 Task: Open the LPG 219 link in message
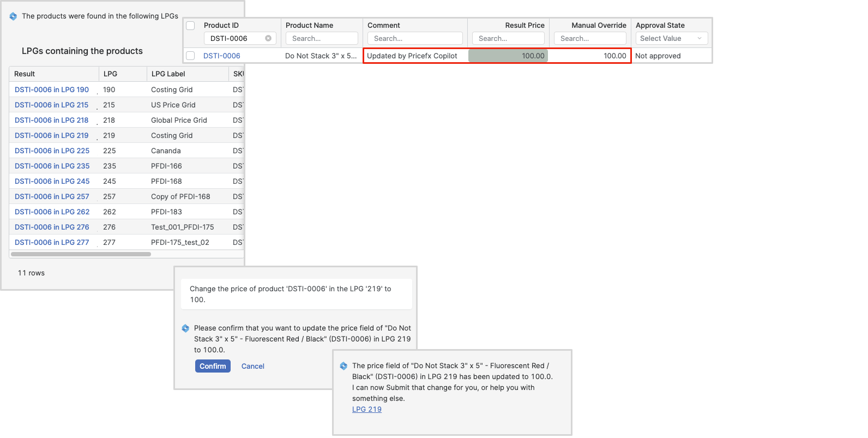366,409
